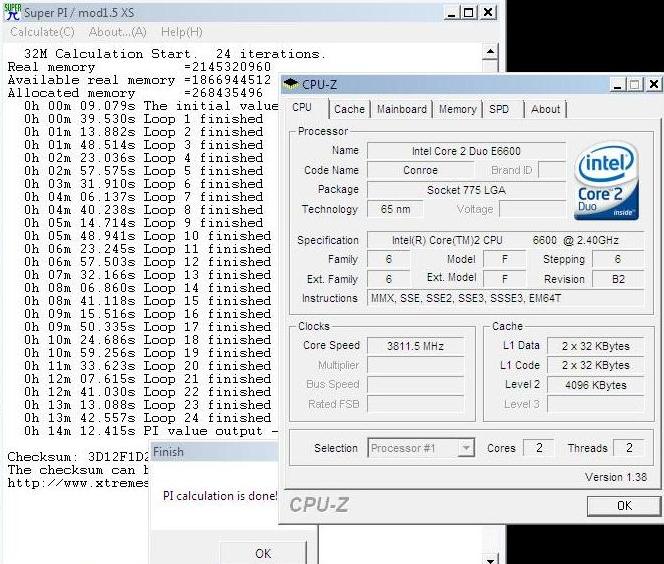Click the Checksum line in Super PI
Screen dimensions: 664x564
tap(78, 457)
